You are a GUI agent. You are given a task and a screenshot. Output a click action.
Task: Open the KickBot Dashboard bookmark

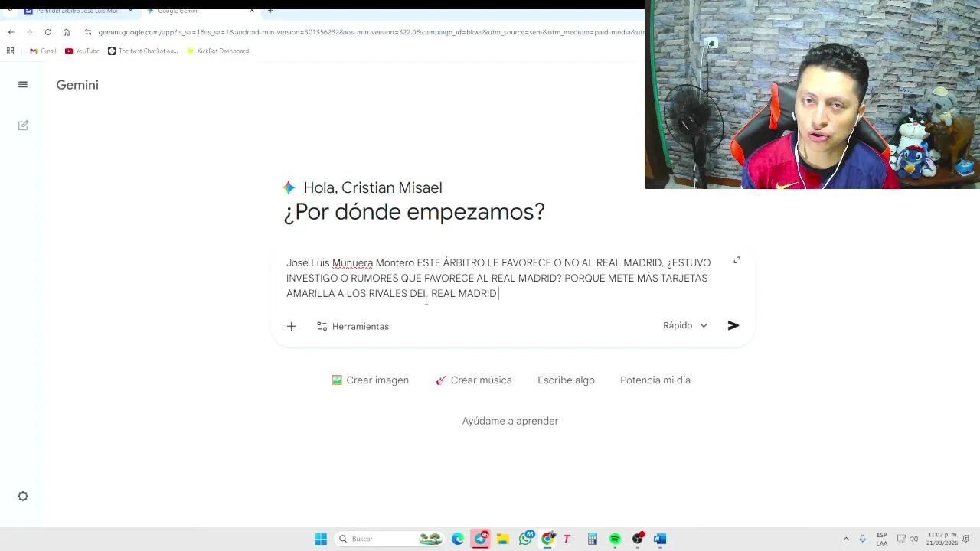click(x=218, y=51)
